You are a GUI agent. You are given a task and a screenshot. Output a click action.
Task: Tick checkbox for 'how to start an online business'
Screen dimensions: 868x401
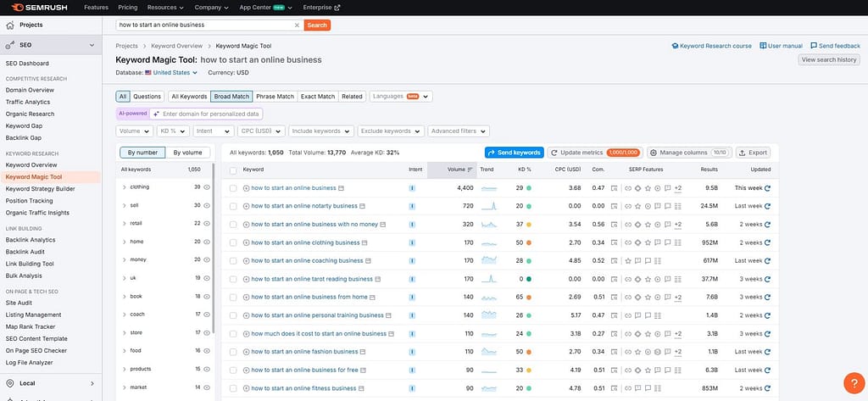(233, 188)
